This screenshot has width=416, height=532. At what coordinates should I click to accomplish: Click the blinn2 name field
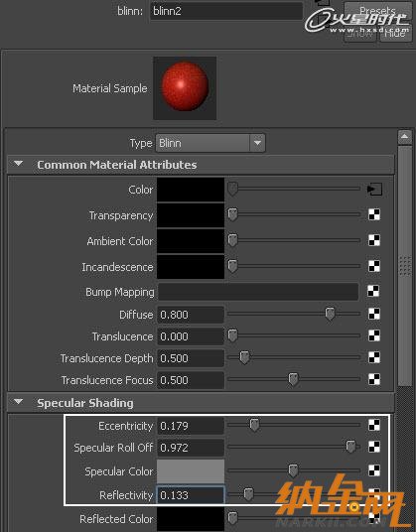[226, 11]
